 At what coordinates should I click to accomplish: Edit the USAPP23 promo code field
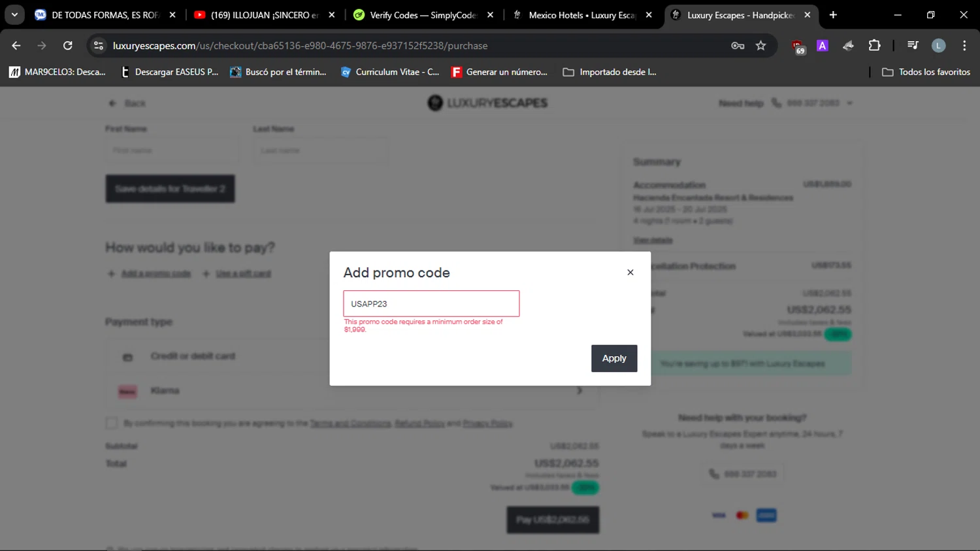431,303
